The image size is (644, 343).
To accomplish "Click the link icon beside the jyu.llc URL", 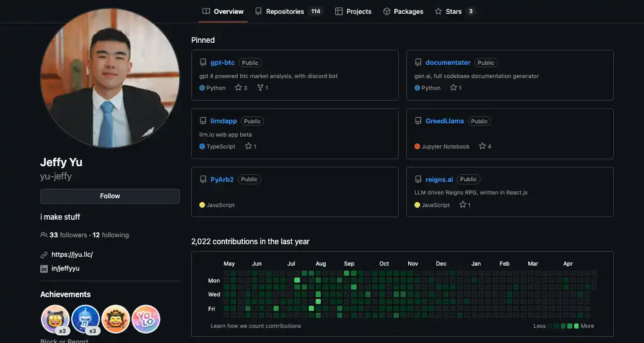I will [x=44, y=255].
